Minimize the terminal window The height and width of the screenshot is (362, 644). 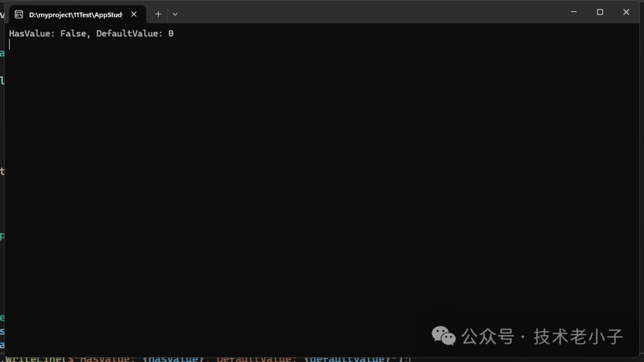pyautogui.click(x=574, y=12)
